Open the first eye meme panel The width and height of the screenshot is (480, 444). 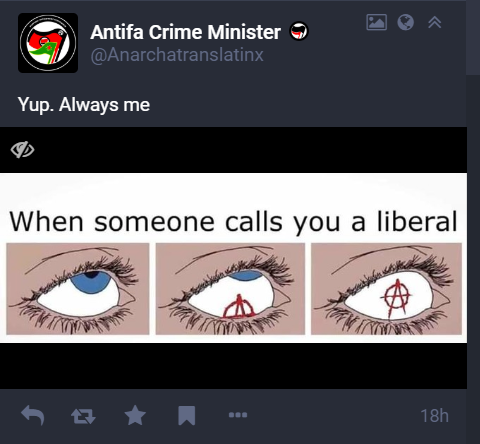(x=78, y=289)
